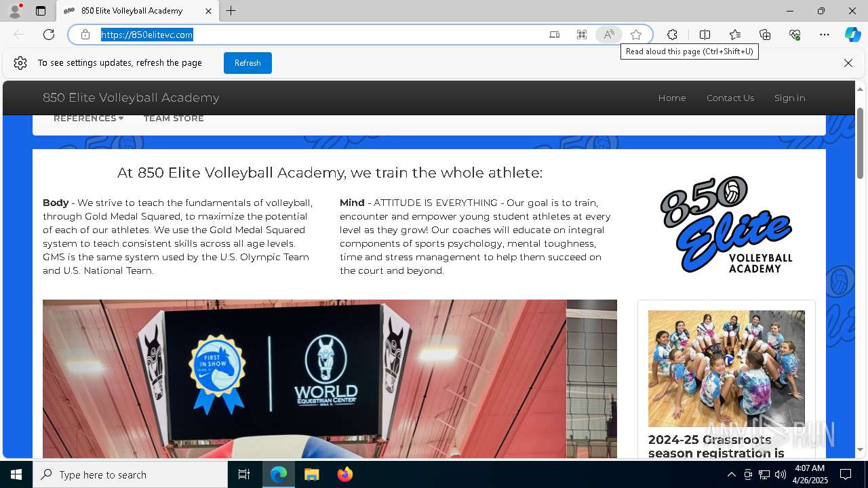The height and width of the screenshot is (488, 868).
Task: Open File Explorer from the taskbar
Action: coord(311,474)
